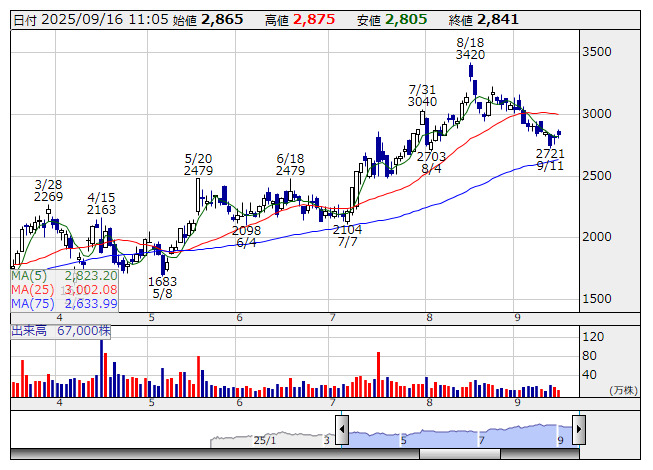Screen dimensions: 653x470
Task: Click the horizontal scrollbar thumb at bottom
Action: [460, 454]
